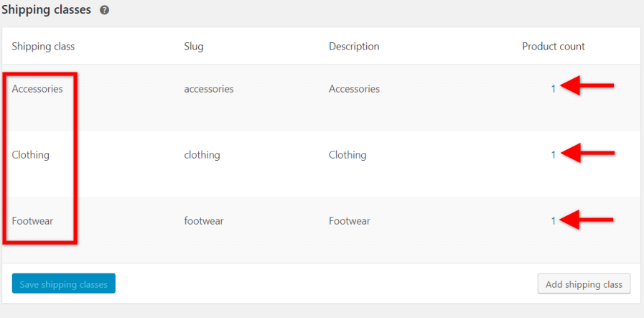Click the Footwear description cell

click(350, 221)
